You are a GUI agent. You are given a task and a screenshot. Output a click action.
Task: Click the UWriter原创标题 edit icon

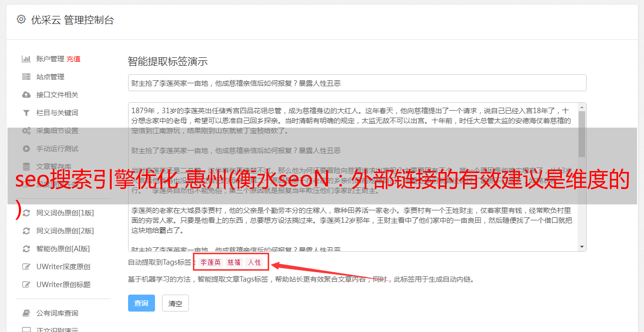[x=26, y=285]
